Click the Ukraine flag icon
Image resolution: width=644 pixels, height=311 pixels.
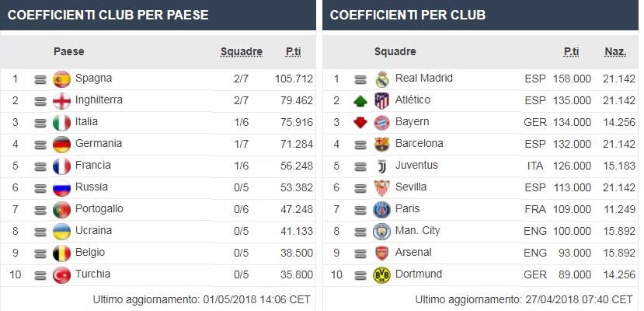pyautogui.click(x=61, y=231)
